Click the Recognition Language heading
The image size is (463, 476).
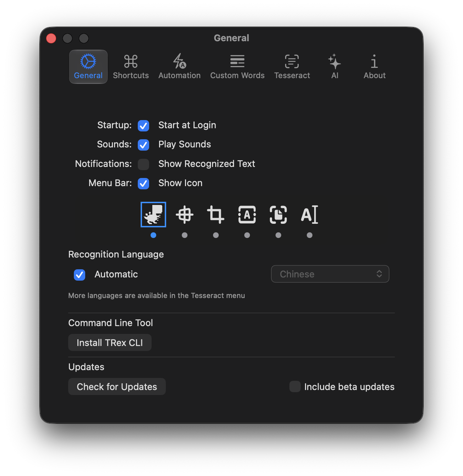click(x=116, y=254)
